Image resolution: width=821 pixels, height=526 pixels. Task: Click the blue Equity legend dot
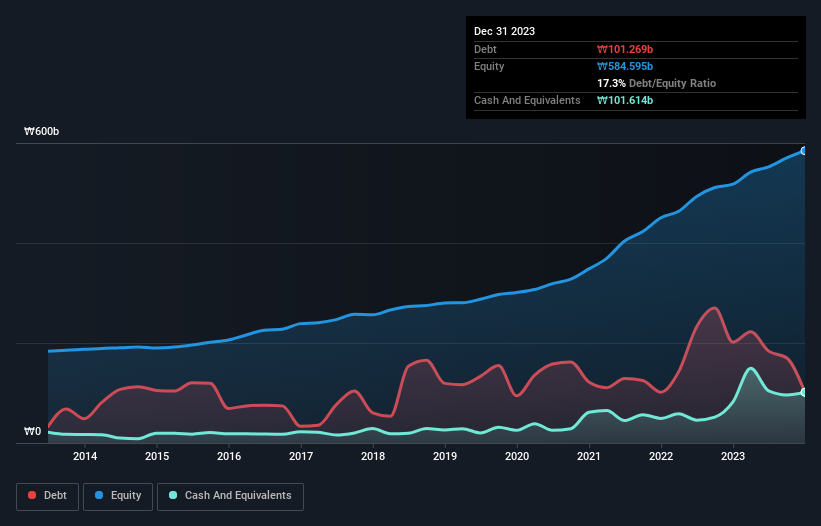(99, 495)
